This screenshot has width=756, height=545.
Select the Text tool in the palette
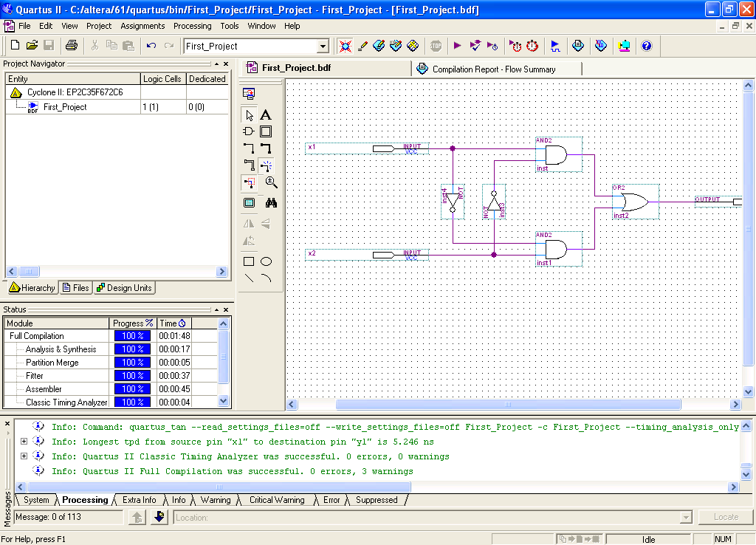[x=266, y=114]
